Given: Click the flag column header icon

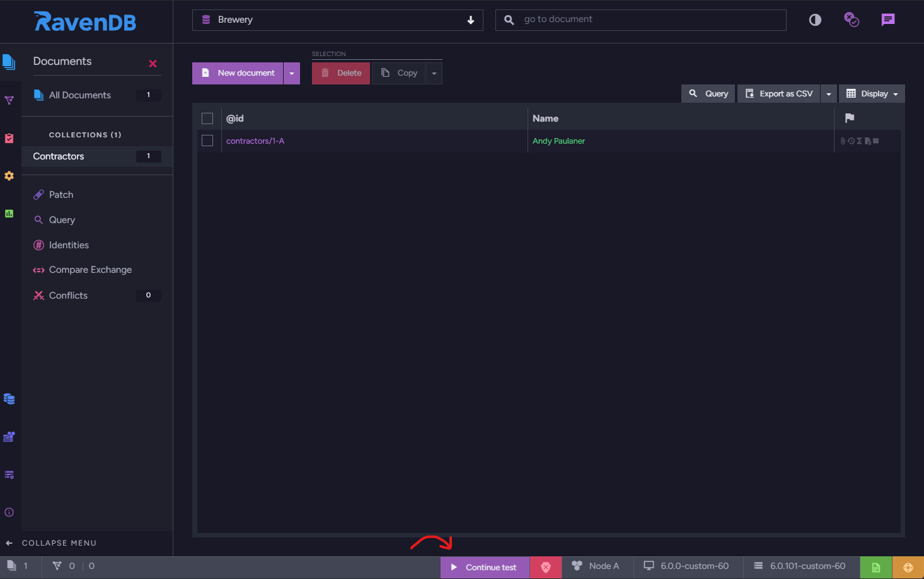Looking at the screenshot, I should click(x=850, y=118).
